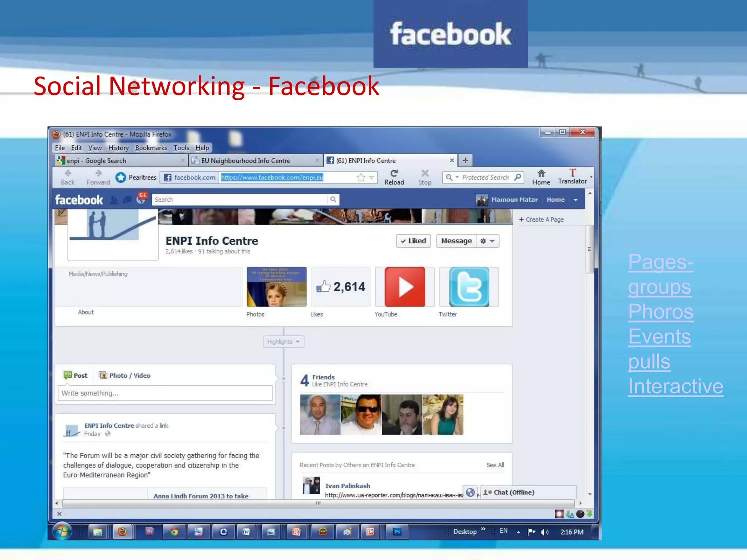
Task: Open search engine selector dropdown
Action: pyautogui.click(x=452, y=177)
